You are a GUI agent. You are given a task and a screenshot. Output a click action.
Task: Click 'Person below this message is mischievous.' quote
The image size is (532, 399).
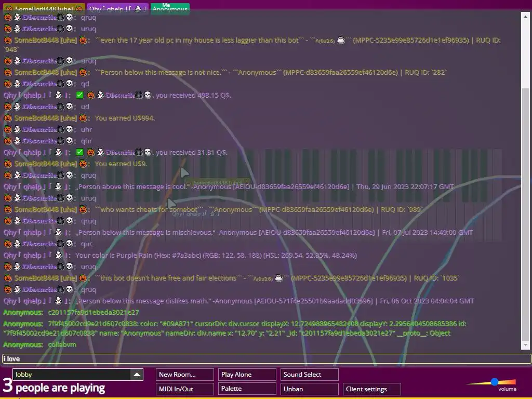[145, 232]
